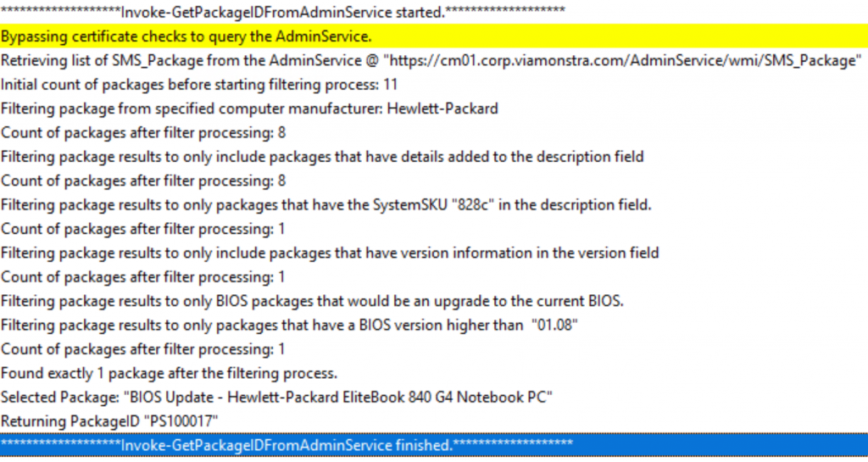Click the Selected Package EliteBook 840 G4 line
The image size is (868, 462).
tap(434, 397)
